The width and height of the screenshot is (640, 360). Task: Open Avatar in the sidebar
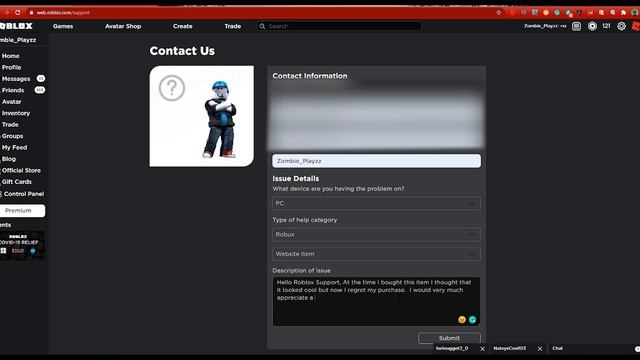pyautogui.click(x=11, y=102)
